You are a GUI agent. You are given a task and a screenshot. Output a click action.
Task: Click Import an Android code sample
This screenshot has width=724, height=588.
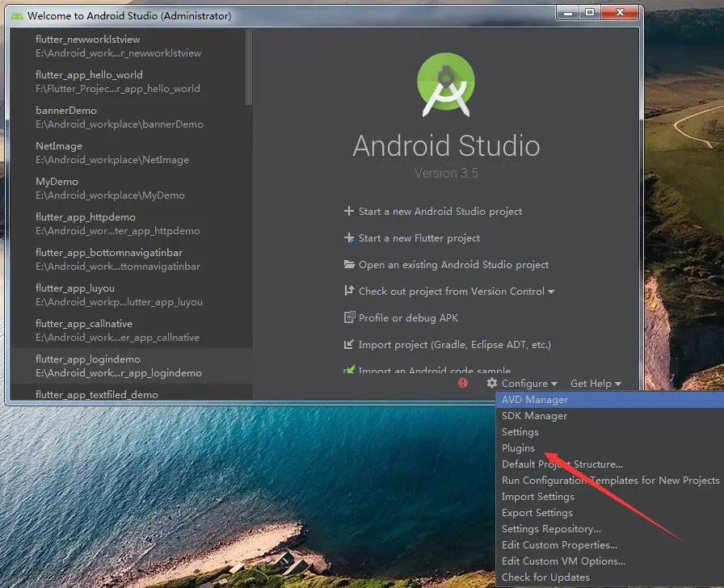pos(434,370)
